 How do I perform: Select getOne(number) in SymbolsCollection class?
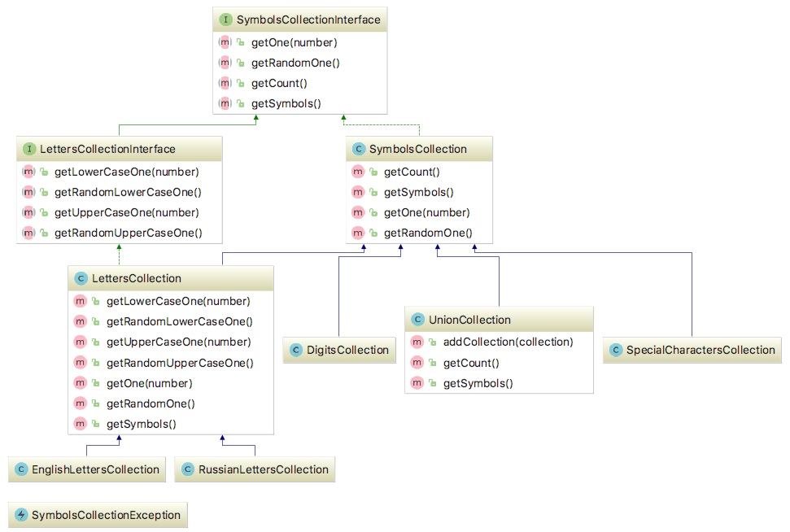[x=427, y=212]
